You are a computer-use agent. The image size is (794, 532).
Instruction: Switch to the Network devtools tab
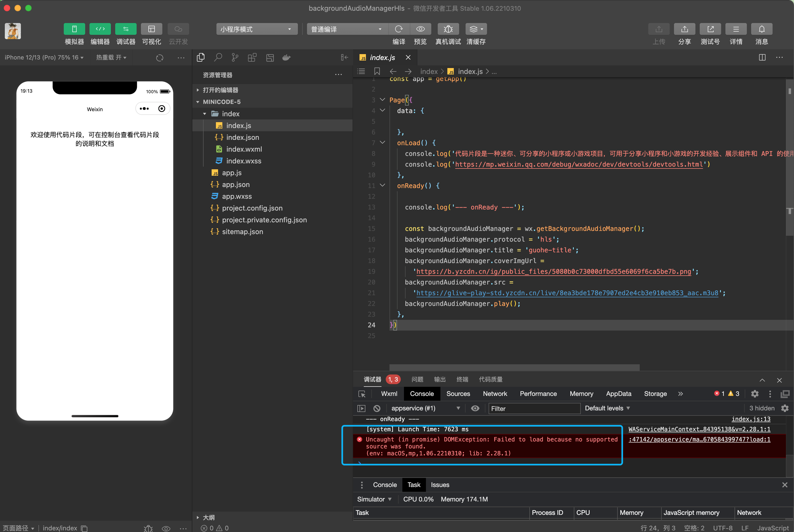(x=495, y=394)
